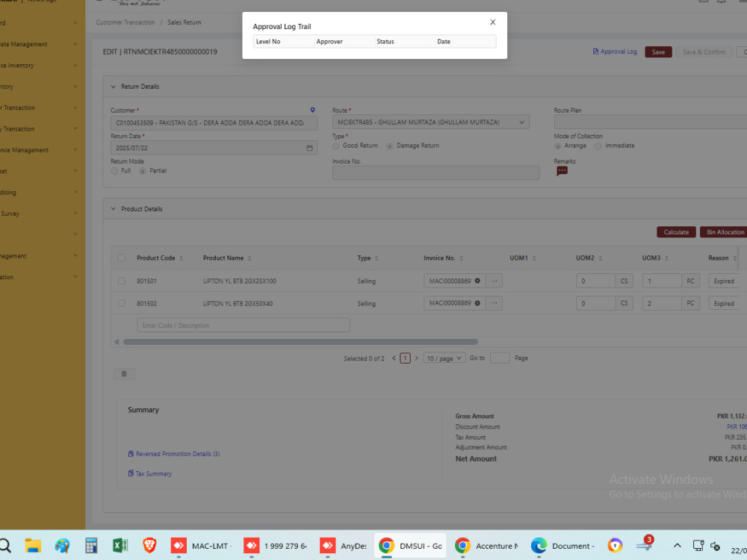Switch to Microsoft Edge Document window
The image size is (747, 560).
(563, 546)
